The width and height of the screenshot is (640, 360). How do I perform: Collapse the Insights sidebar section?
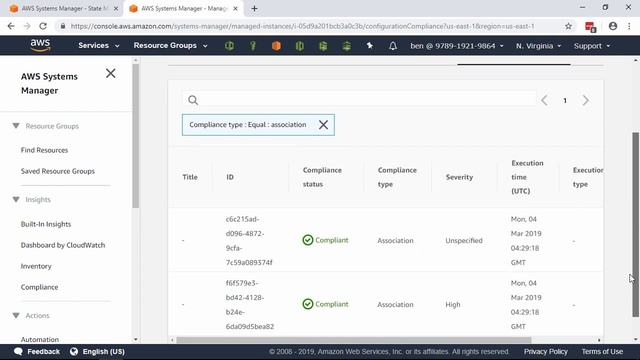16,200
